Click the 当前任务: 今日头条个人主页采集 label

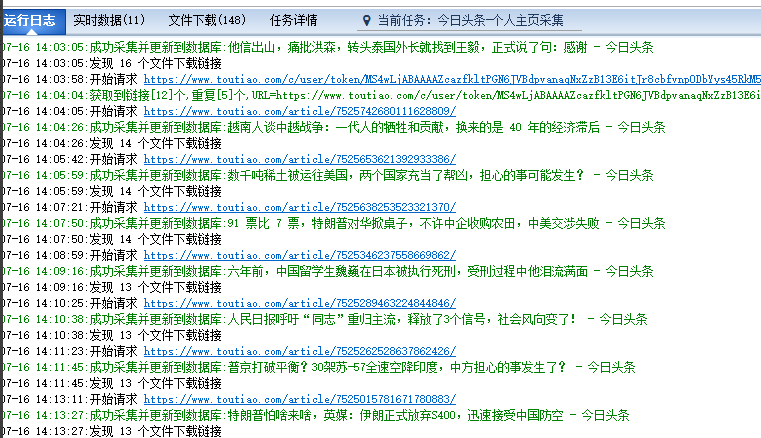tap(470, 20)
